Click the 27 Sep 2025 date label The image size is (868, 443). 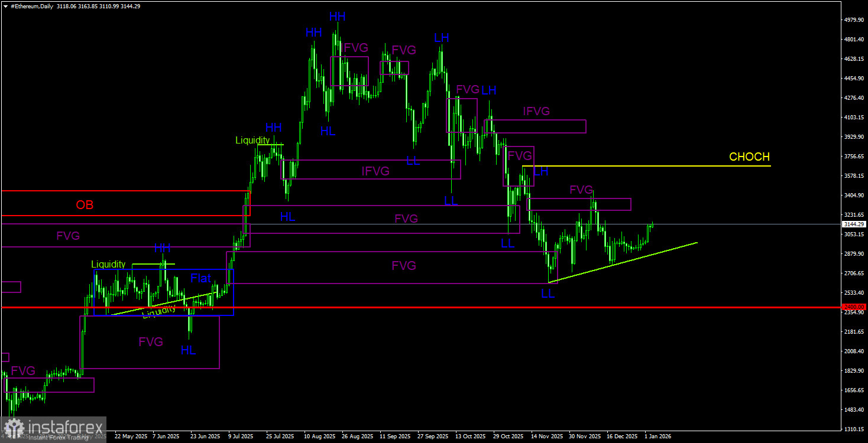coord(432,437)
